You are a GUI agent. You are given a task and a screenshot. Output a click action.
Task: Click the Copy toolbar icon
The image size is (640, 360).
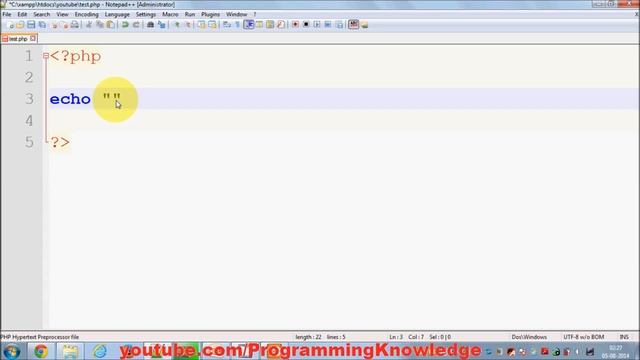click(x=100, y=25)
